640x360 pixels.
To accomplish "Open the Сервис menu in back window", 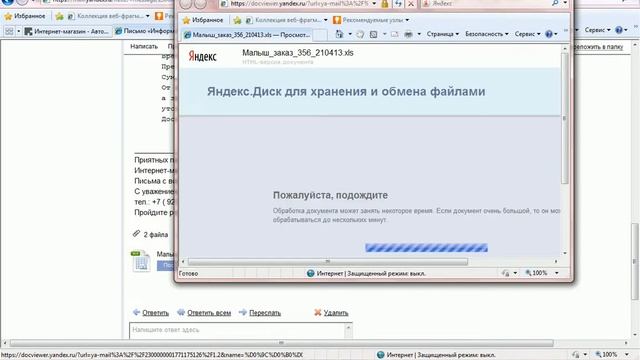I will [x=597, y=30].
